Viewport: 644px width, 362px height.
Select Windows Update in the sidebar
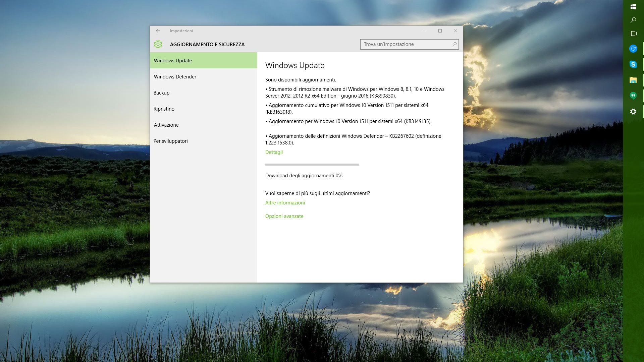click(x=204, y=61)
